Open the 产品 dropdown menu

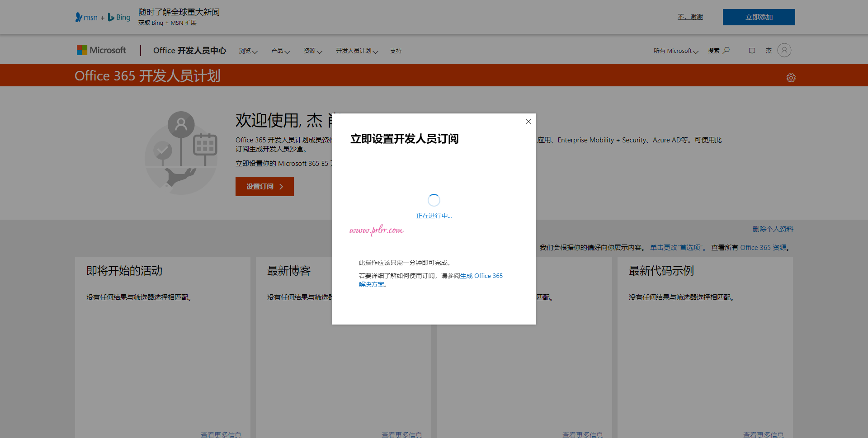click(280, 51)
